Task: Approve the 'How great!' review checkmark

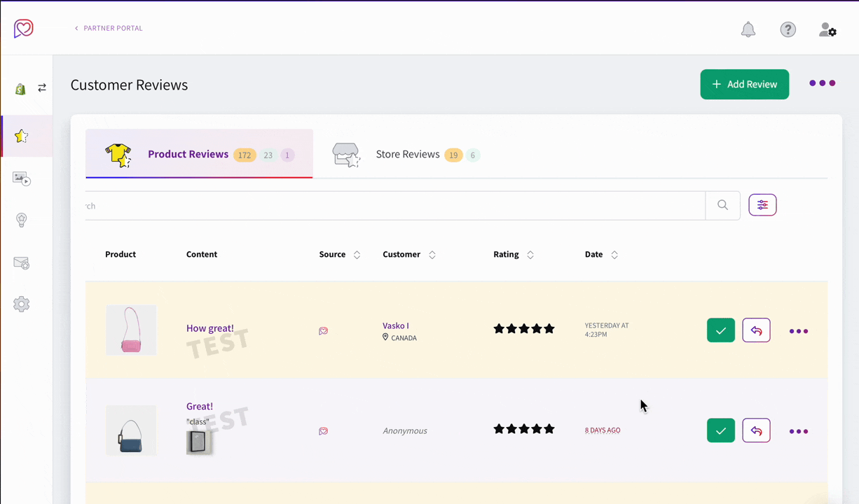Action: 720,330
